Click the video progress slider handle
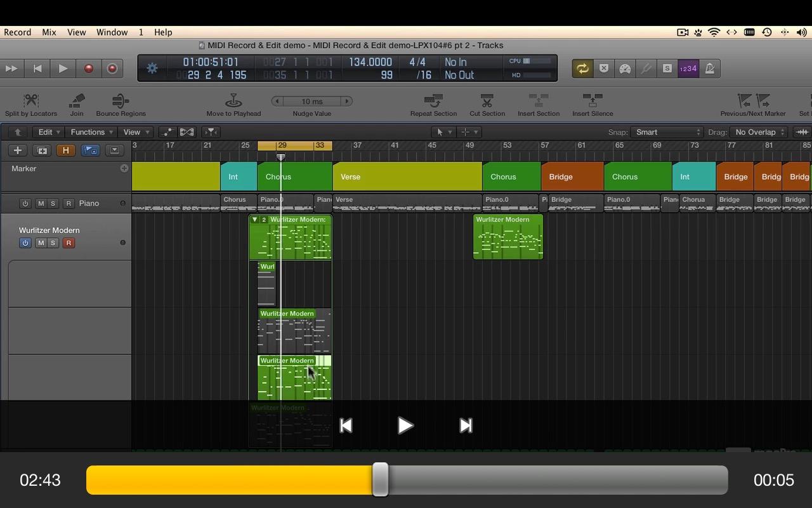The width and height of the screenshot is (812, 508). (x=380, y=479)
